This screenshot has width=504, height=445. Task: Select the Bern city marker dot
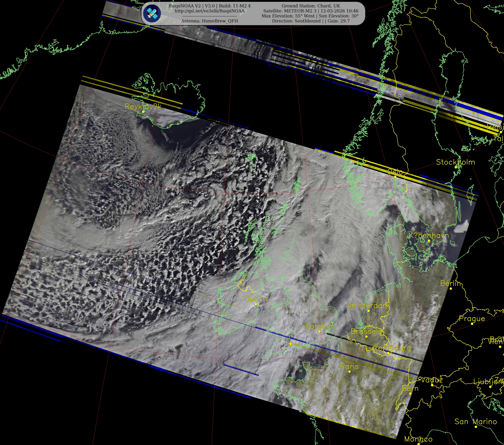410,393
